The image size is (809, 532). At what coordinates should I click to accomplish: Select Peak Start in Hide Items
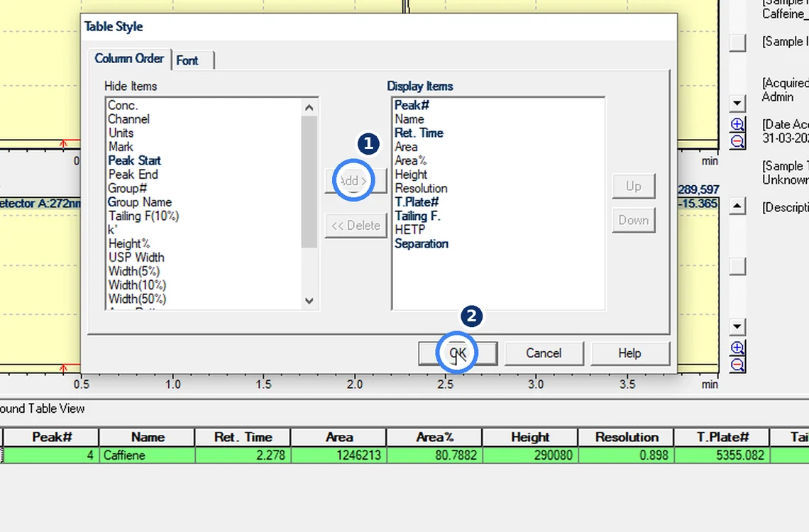pyautogui.click(x=134, y=161)
